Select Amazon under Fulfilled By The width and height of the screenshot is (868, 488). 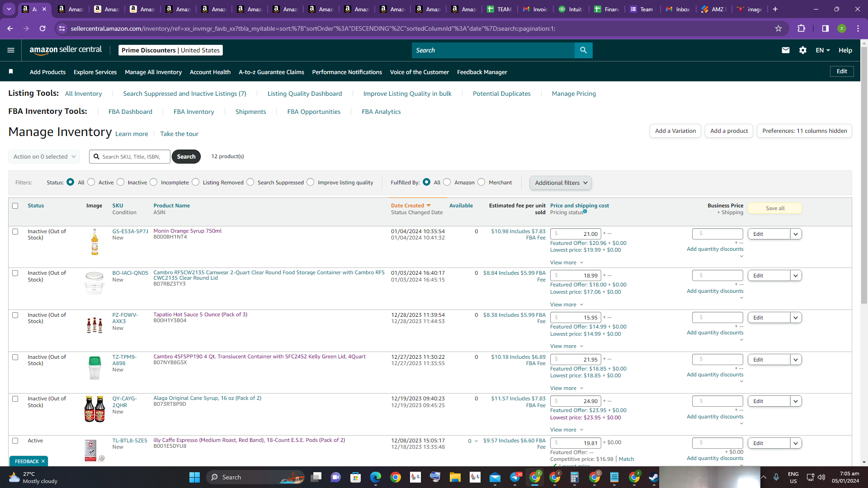pos(447,182)
